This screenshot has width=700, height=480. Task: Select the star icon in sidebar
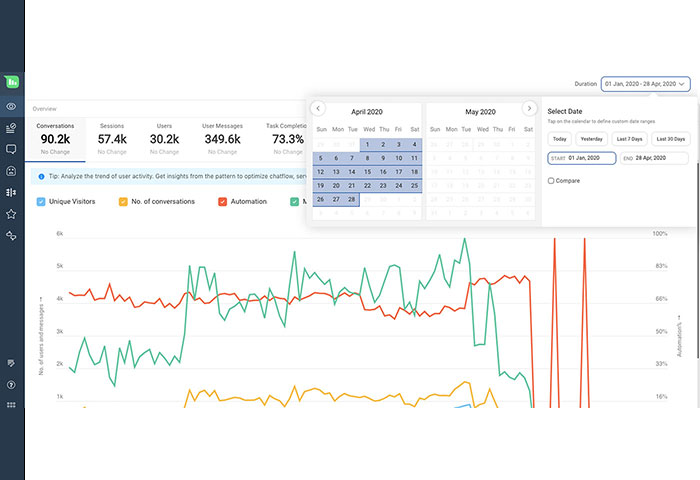pos(11,214)
